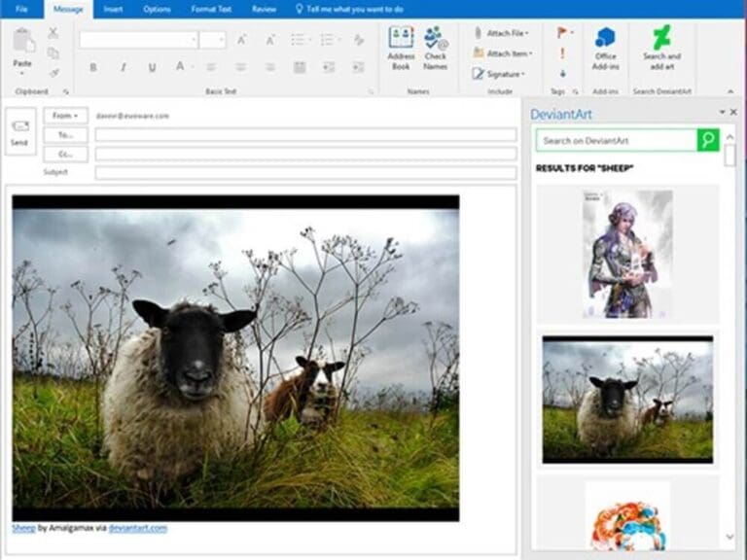Align text right

[270, 67]
